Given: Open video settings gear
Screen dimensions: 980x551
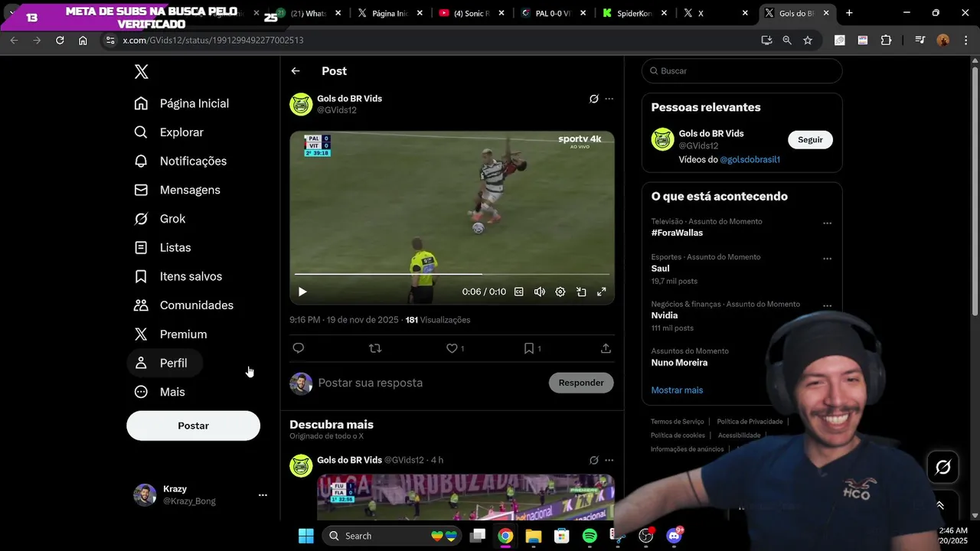Looking at the screenshot, I should [560, 292].
